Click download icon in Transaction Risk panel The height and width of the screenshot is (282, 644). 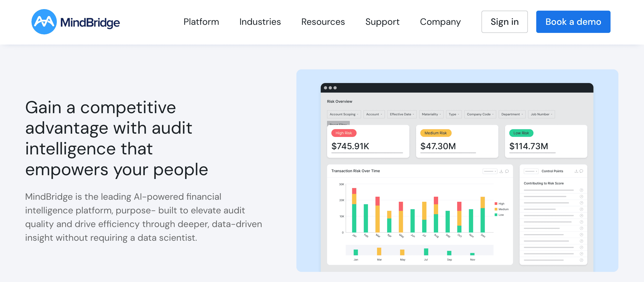501,171
